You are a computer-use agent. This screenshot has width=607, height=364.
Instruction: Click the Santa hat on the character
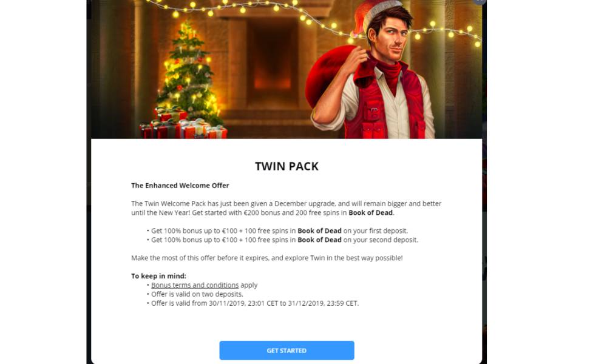point(371,16)
